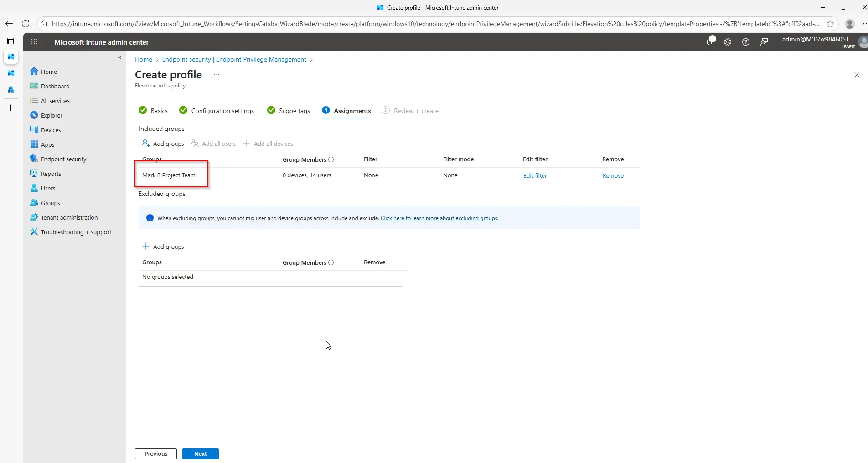Click the Devices icon in sidebar

pos(34,130)
